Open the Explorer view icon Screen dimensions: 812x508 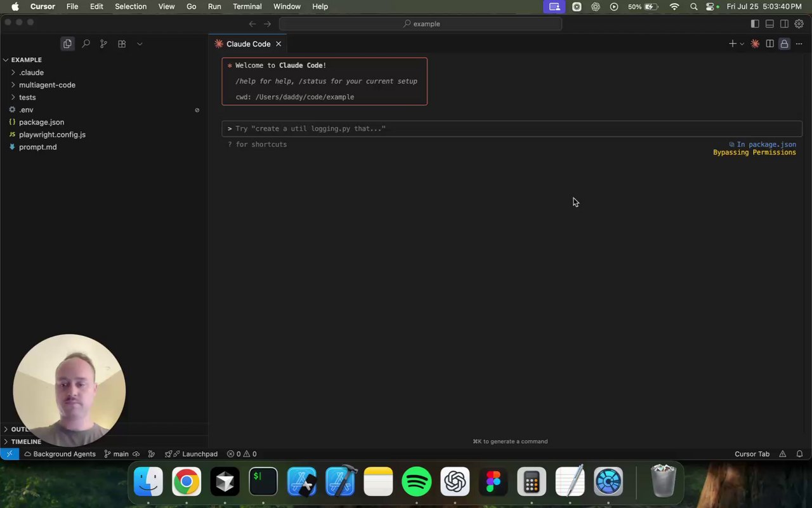click(67, 44)
